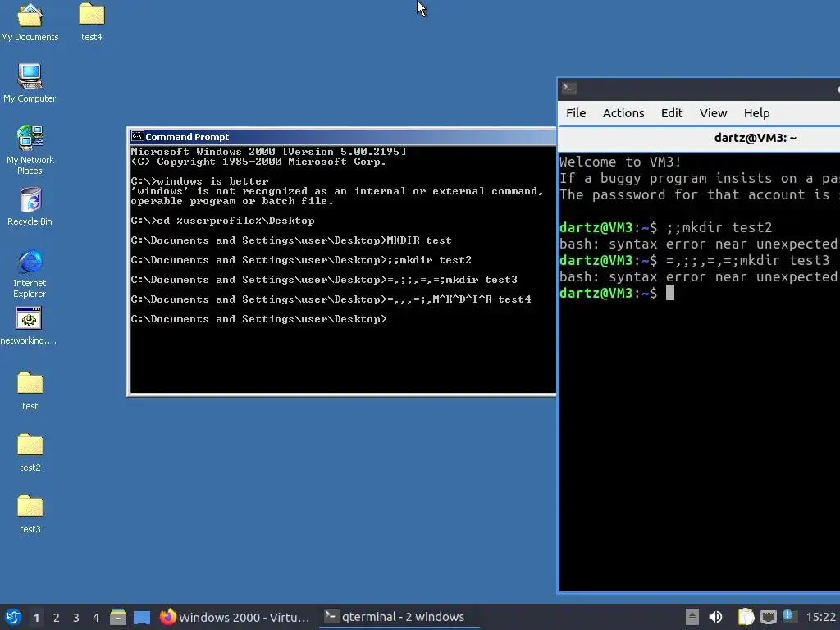Activate the Windows 2000 taskbar button
This screenshot has width=840, height=630.
[x=235, y=617]
